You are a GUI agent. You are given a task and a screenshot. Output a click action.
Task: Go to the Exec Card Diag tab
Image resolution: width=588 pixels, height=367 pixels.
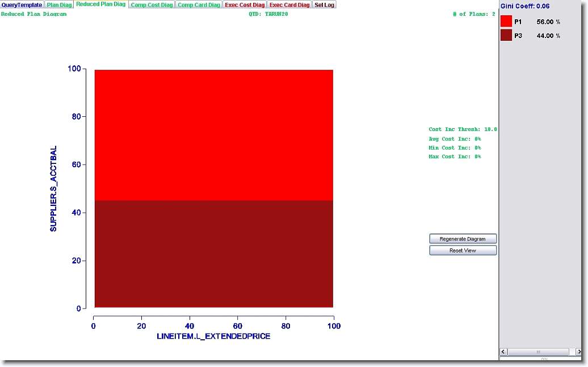(x=289, y=5)
